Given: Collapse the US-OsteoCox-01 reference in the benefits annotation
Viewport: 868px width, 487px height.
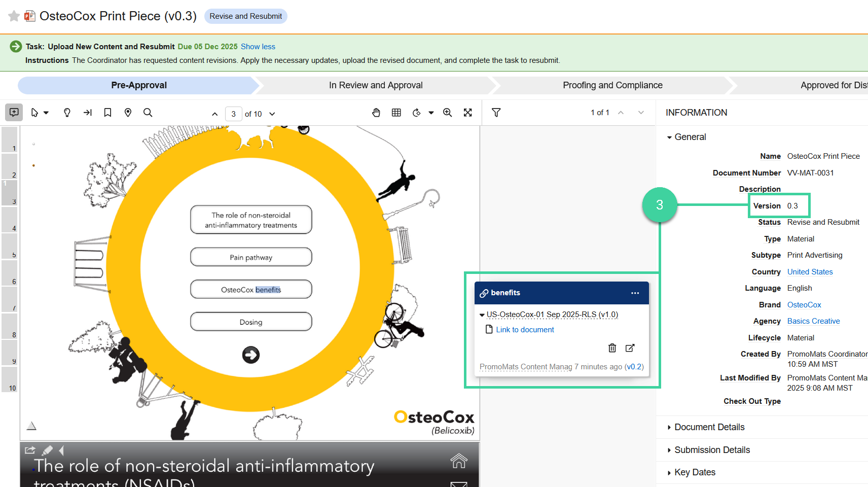Looking at the screenshot, I should pyautogui.click(x=482, y=315).
